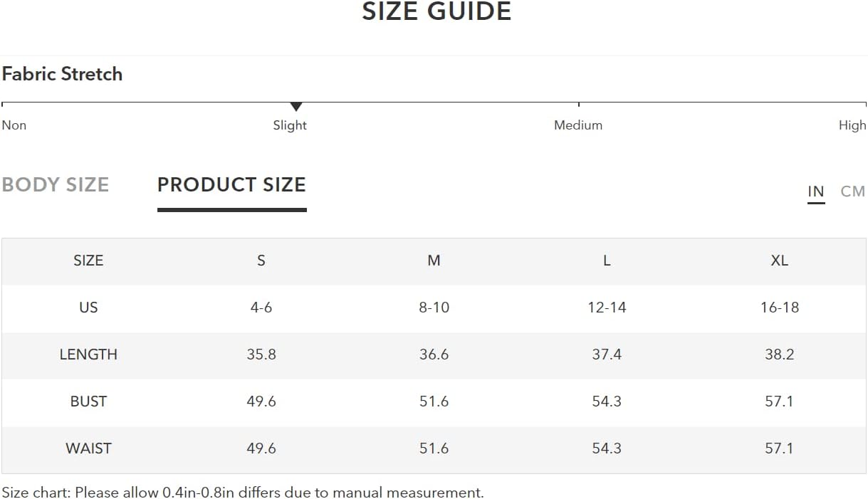Viewport: 868px width, 499px height.
Task: Select the PRODUCT SIZE tab
Action: (x=231, y=184)
